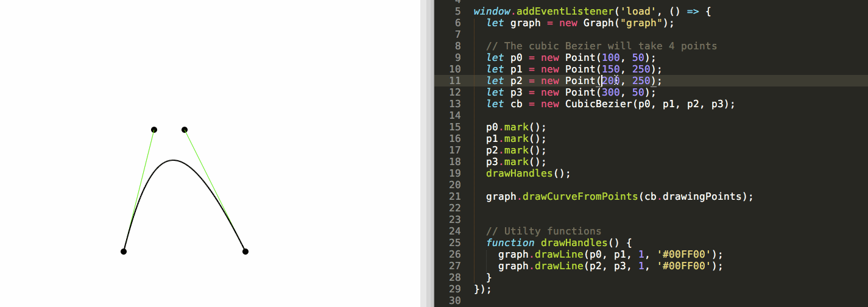The height and width of the screenshot is (307, 868).
Task: Click line number 5 in the gutter
Action: click(x=457, y=11)
